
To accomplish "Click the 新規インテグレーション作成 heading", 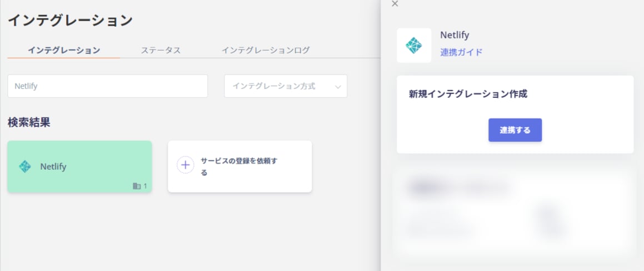I will coord(468,93).
